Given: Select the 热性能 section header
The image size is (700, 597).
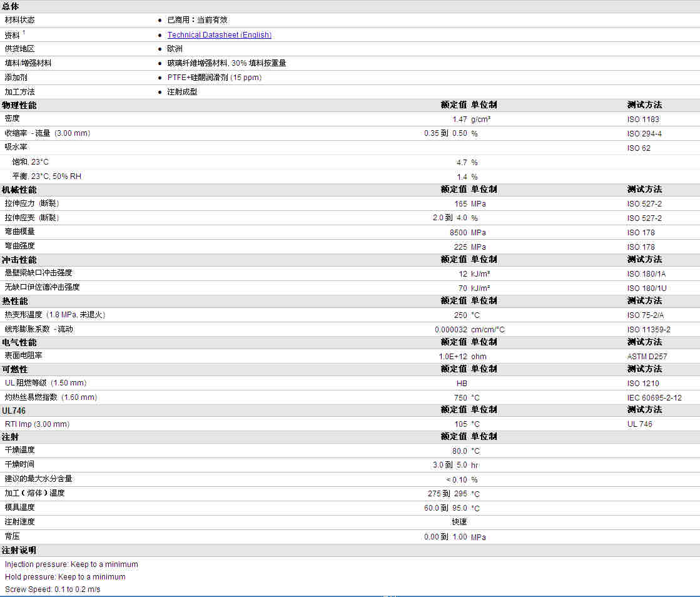Looking at the screenshot, I should (x=15, y=301).
